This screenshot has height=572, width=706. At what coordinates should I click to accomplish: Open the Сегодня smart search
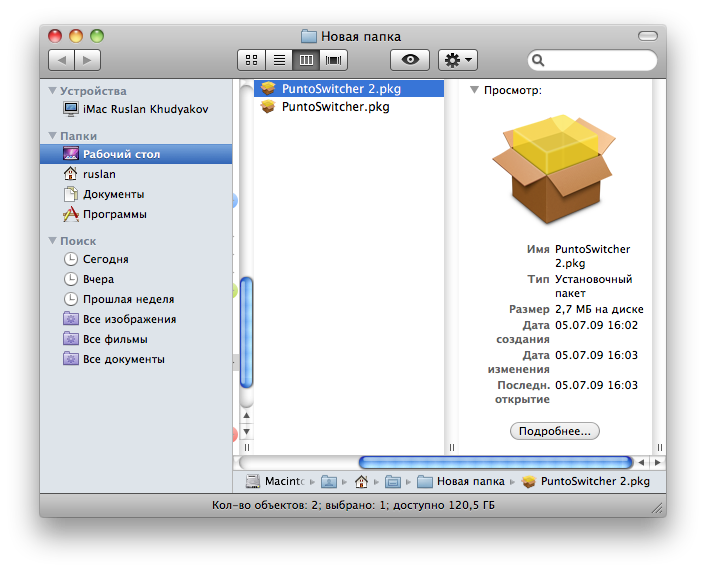tap(136, 259)
